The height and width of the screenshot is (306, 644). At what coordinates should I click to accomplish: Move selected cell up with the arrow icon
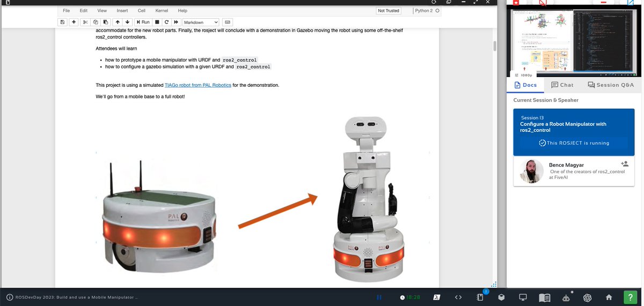[x=118, y=22]
